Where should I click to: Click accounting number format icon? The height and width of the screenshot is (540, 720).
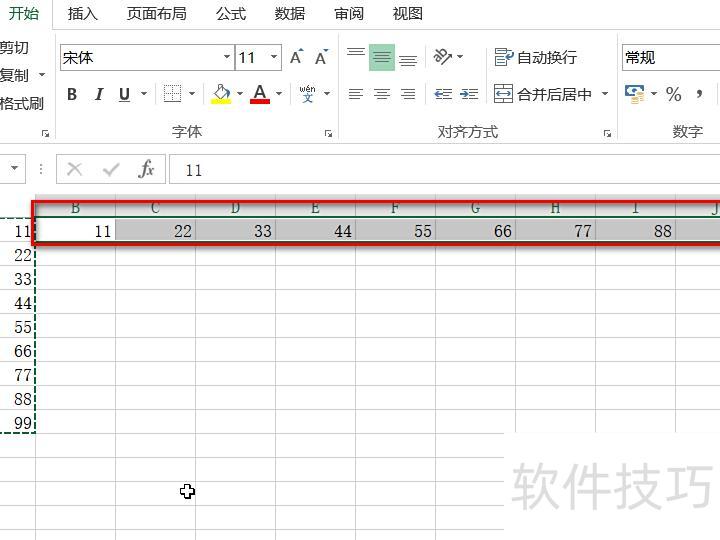click(x=635, y=94)
